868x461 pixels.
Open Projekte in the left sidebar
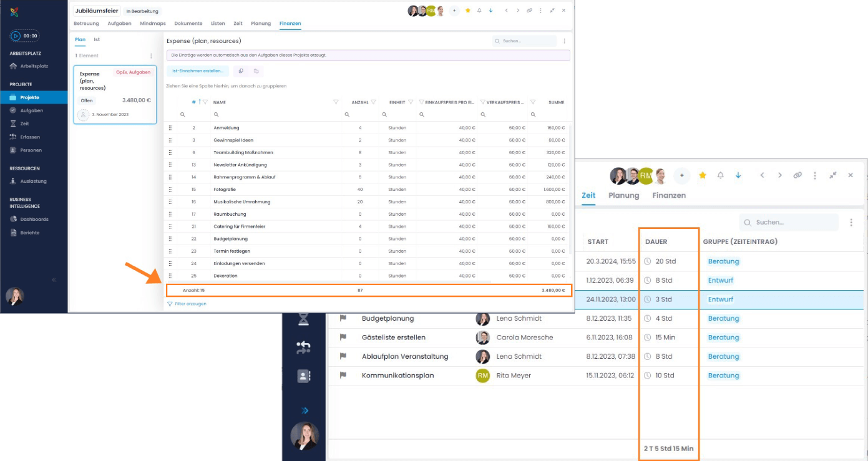pos(34,97)
